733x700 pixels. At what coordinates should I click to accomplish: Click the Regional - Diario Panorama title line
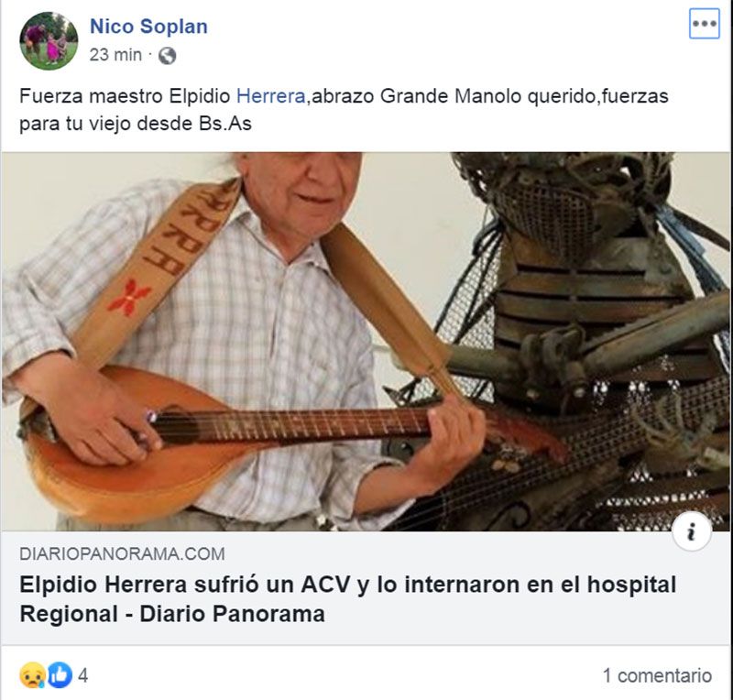click(172, 614)
